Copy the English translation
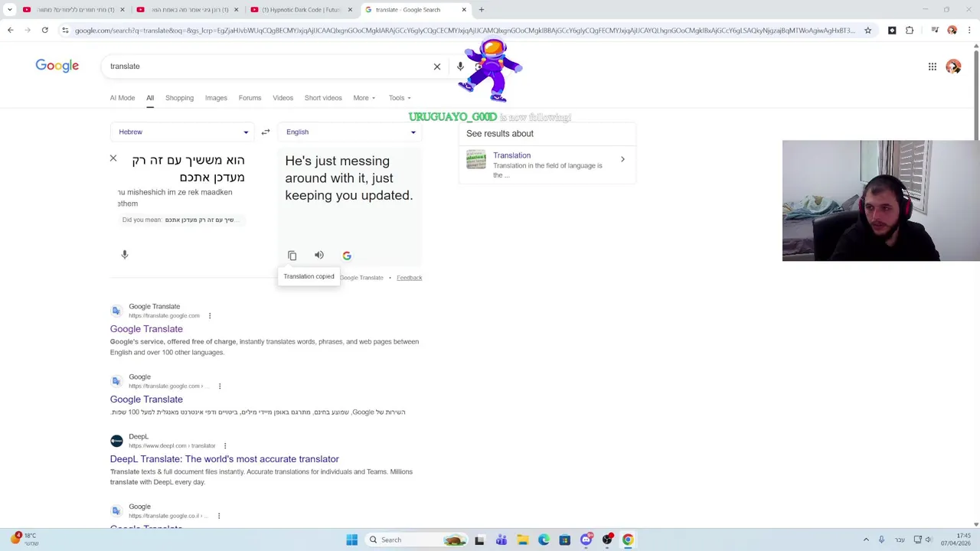 tap(292, 256)
